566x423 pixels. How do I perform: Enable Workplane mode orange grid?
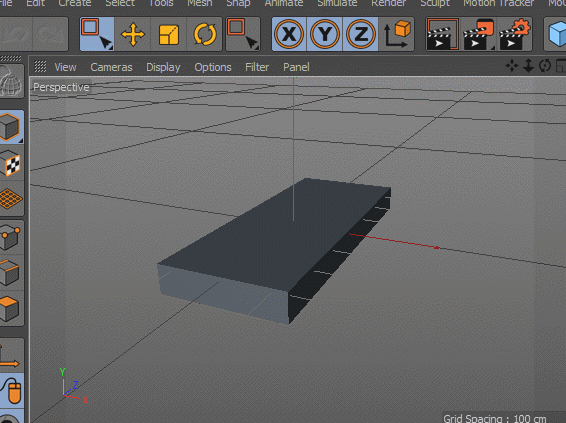[x=11, y=199]
